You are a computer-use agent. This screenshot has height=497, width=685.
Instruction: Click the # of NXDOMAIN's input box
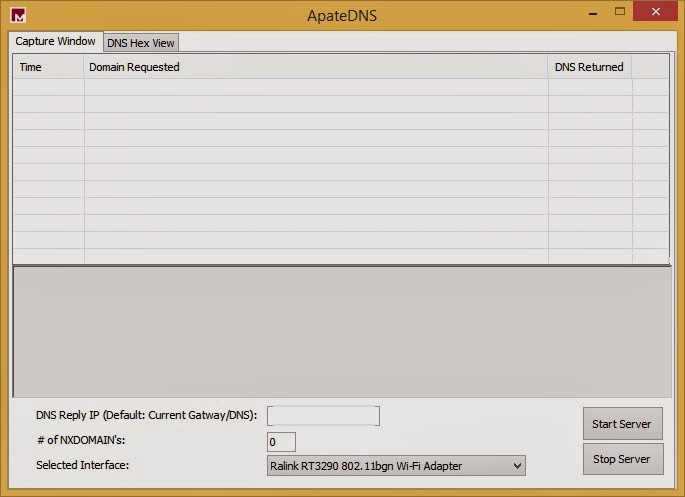[x=281, y=442]
